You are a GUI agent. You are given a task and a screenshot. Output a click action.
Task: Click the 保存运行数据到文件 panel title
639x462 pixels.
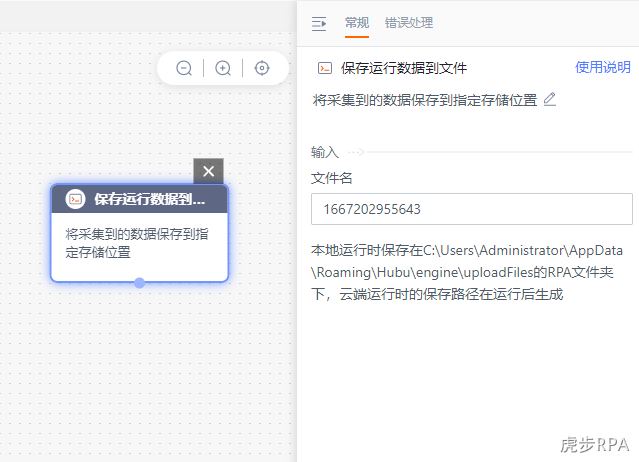[404, 68]
